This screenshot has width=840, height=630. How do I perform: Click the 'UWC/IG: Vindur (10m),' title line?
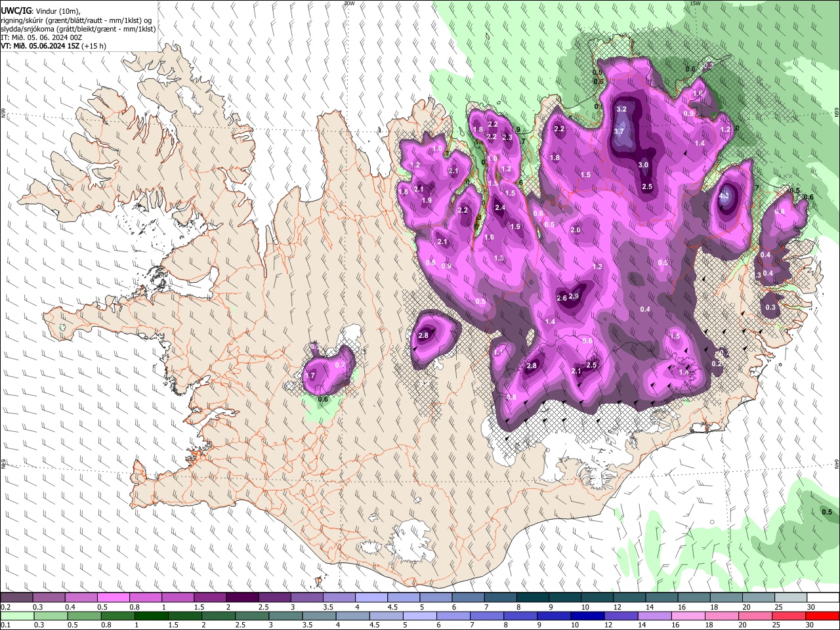[40, 11]
